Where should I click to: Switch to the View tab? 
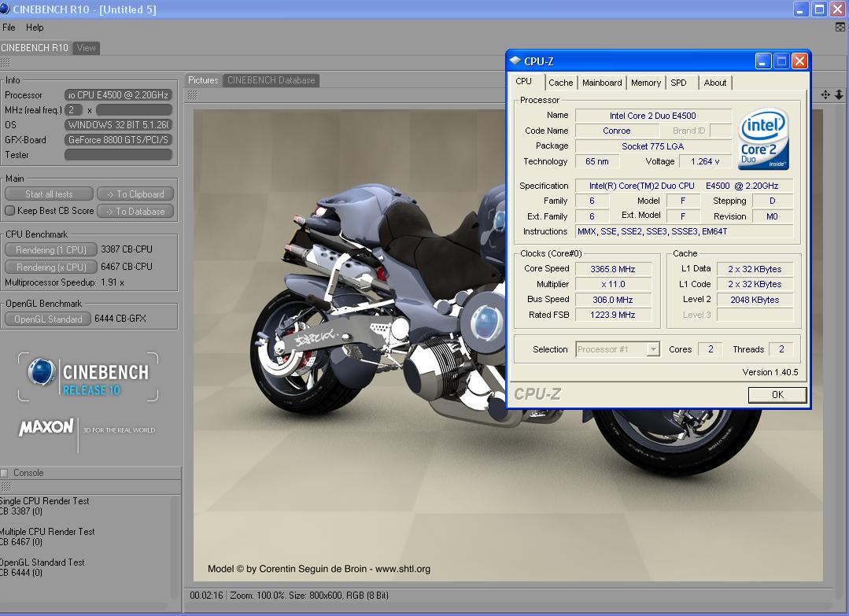[x=86, y=48]
